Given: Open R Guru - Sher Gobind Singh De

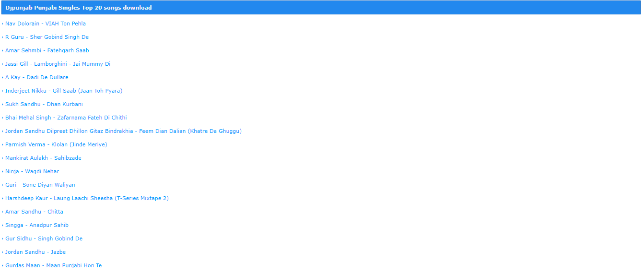Looking at the screenshot, I should coord(47,37).
